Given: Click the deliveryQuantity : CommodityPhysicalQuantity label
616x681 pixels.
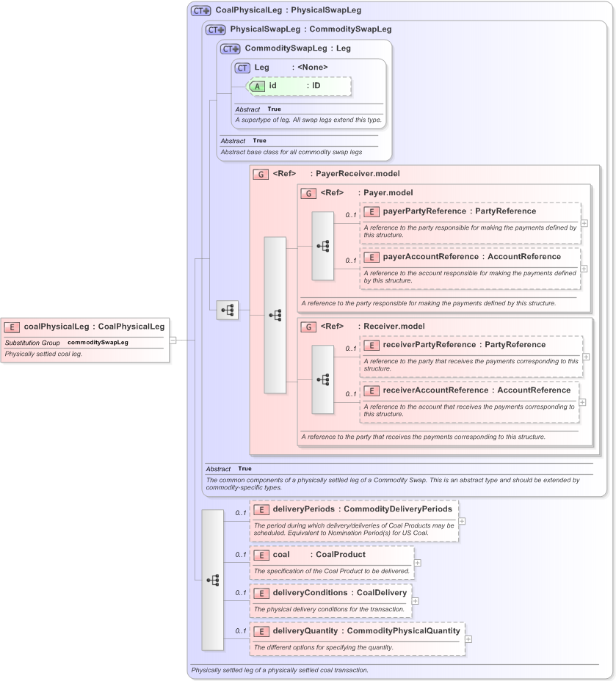Looking at the screenshot, I should (366, 631).
